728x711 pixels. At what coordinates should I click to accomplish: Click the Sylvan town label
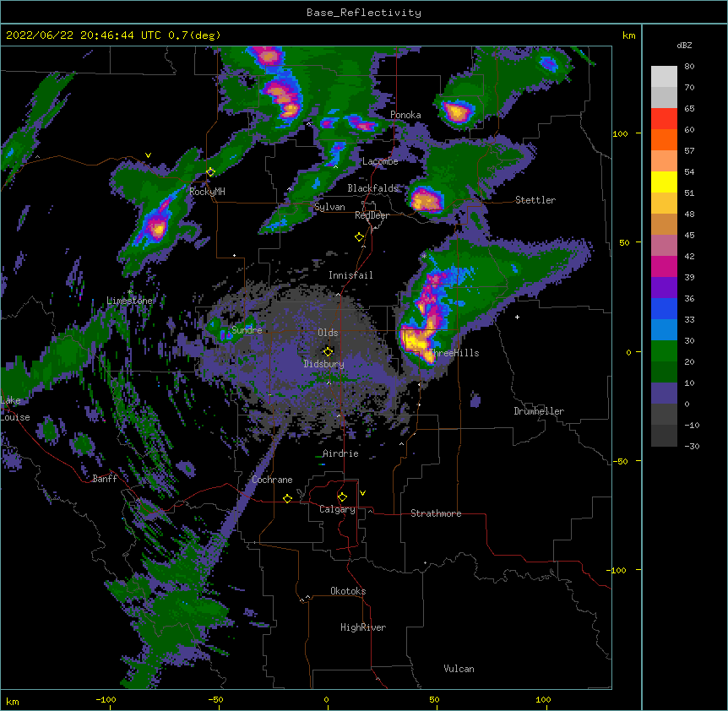click(329, 207)
